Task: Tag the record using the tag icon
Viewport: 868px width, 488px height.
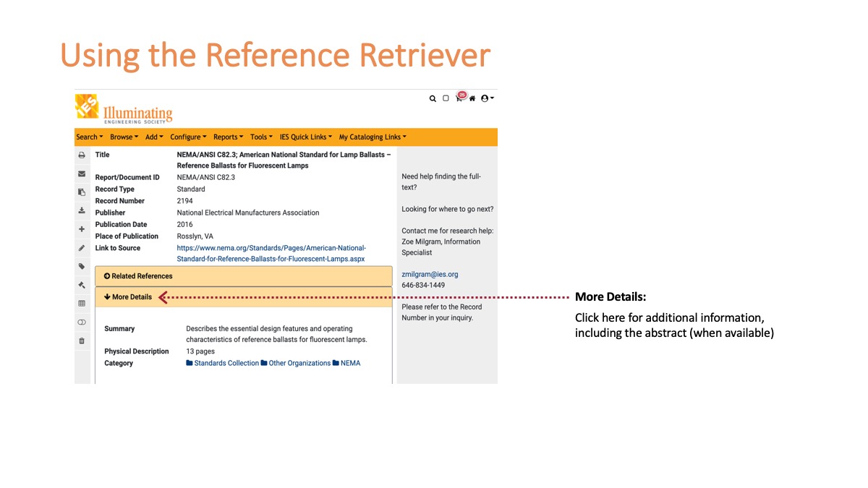Action: point(82,267)
